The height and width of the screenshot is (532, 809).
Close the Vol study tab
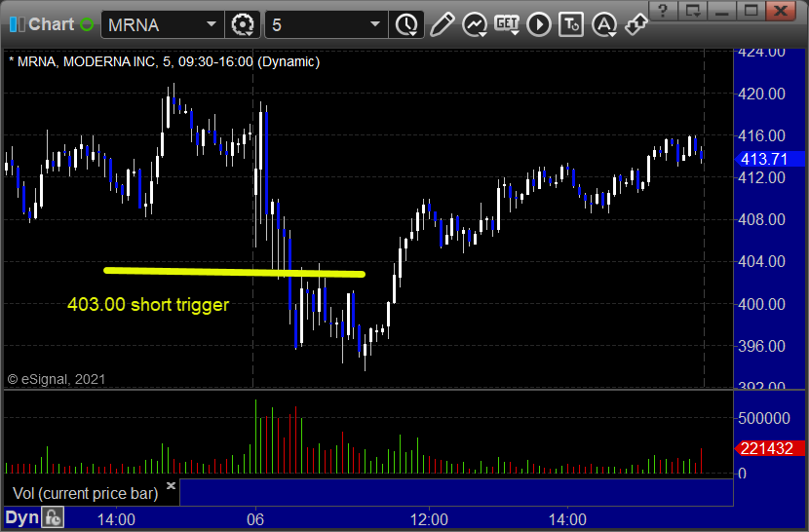point(171,485)
